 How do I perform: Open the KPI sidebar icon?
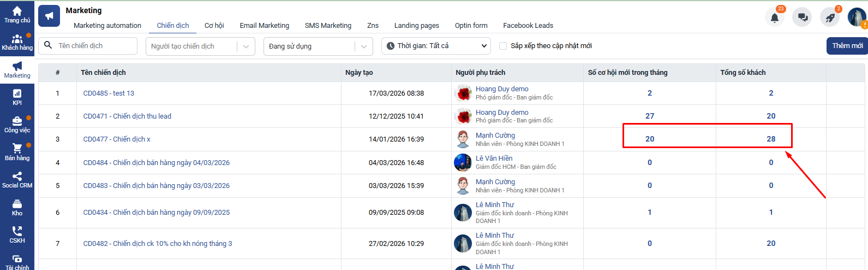tap(17, 95)
